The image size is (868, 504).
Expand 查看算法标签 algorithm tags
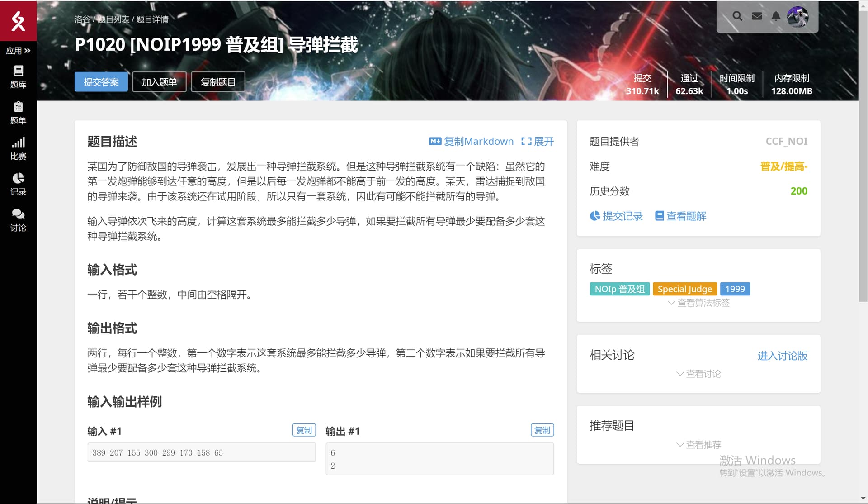[698, 303]
